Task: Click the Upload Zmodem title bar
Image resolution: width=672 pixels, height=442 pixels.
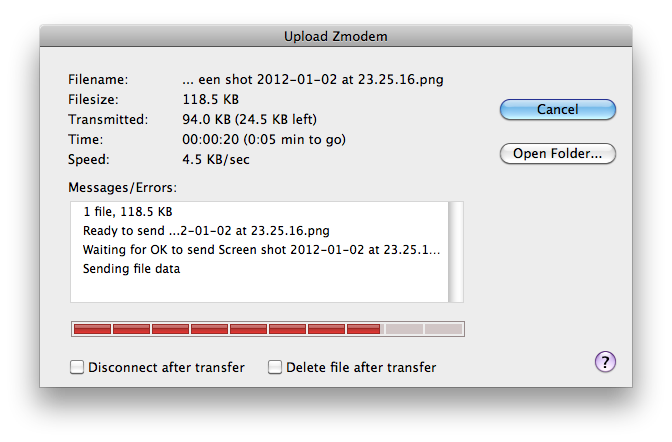Action: pos(336,36)
